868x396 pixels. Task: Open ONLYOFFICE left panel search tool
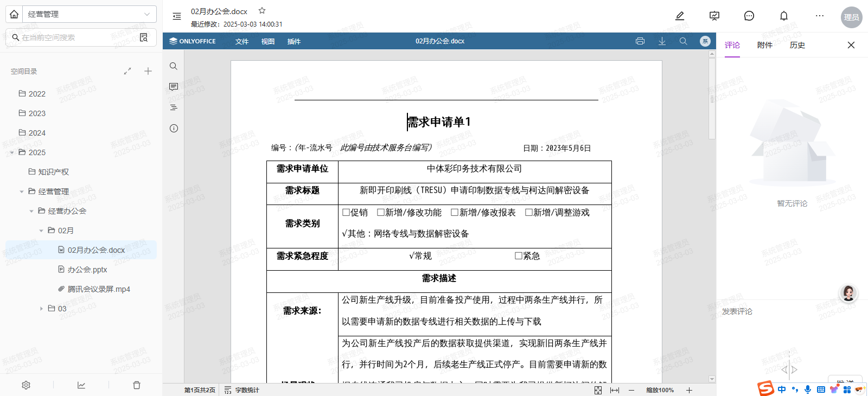click(174, 66)
